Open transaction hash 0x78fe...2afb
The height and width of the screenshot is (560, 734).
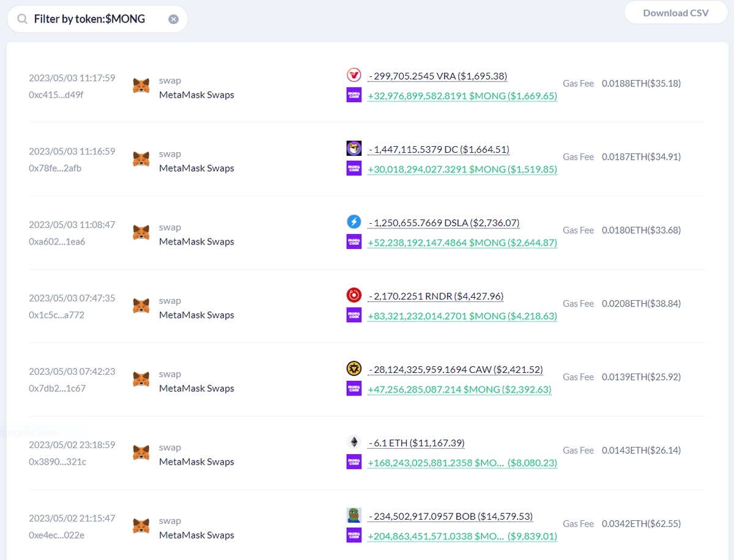point(55,168)
